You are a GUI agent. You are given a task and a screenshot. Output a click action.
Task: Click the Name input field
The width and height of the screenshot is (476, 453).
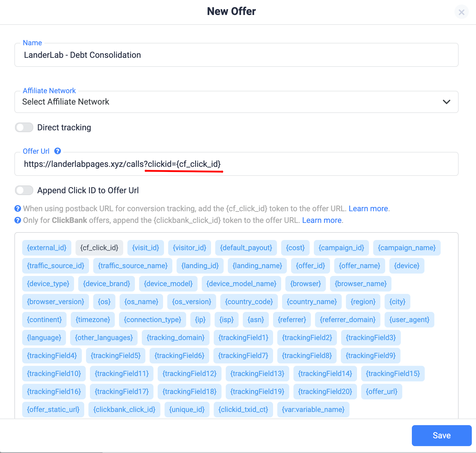237,55
